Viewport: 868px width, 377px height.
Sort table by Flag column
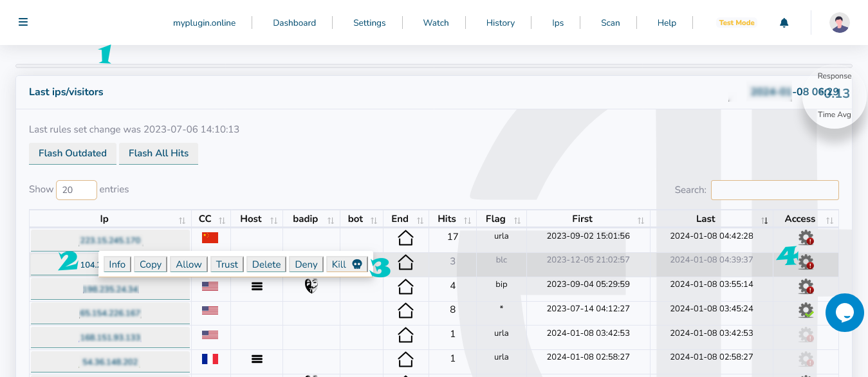pos(501,219)
